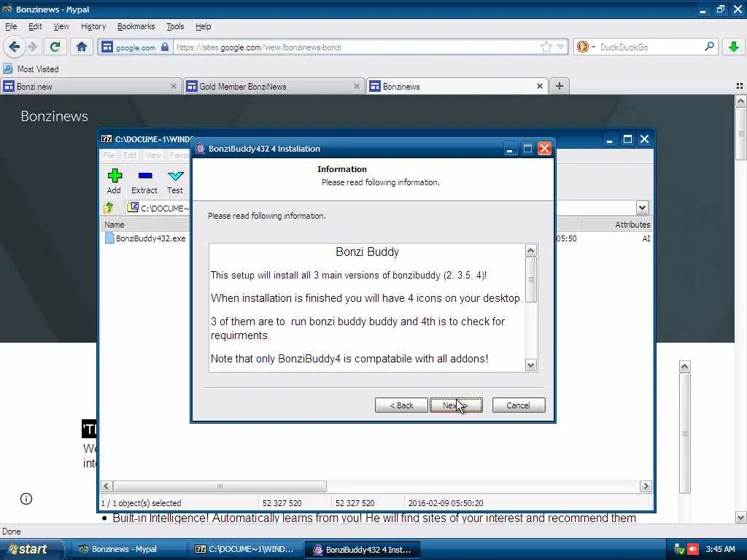747x560 pixels.
Task: Open the browser Help menu
Action: [x=203, y=27]
